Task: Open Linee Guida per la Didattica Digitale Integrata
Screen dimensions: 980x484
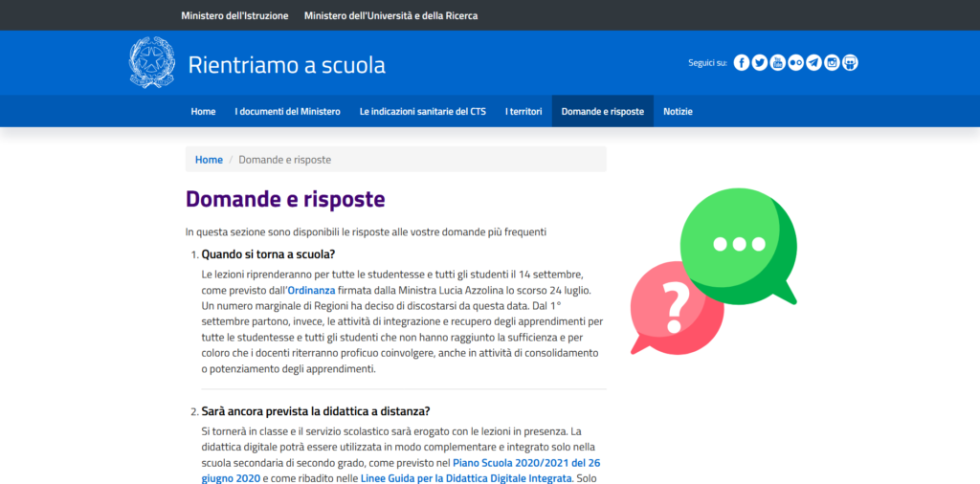Action: tap(466, 479)
